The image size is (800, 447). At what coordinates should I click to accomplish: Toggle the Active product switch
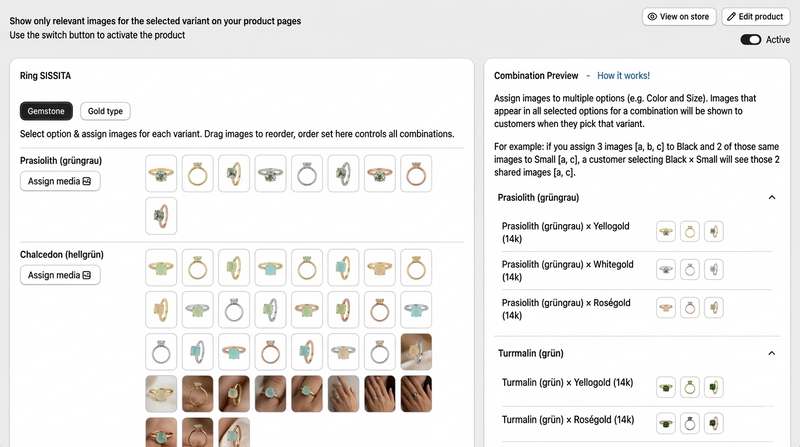pyautogui.click(x=751, y=40)
